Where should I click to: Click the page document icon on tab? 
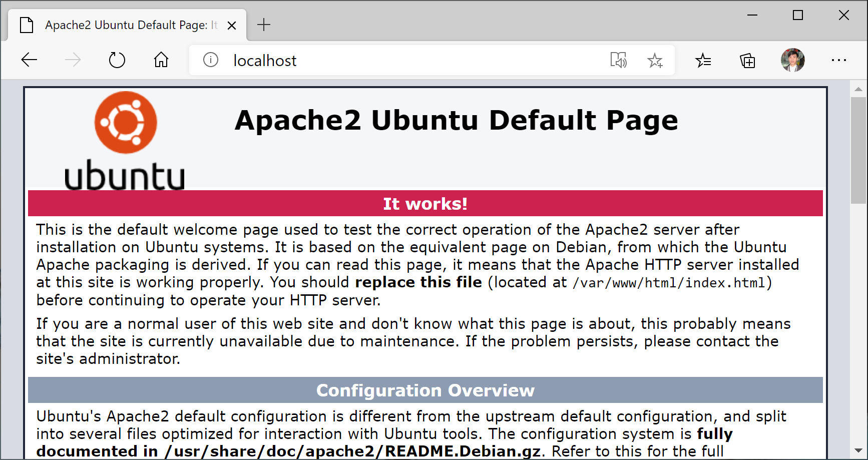click(x=27, y=25)
